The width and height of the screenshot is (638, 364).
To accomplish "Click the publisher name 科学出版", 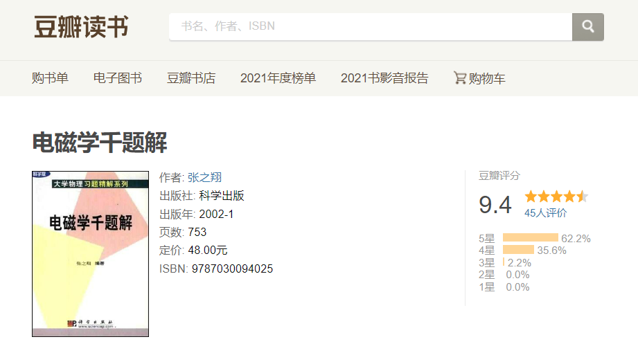I will [x=222, y=196].
